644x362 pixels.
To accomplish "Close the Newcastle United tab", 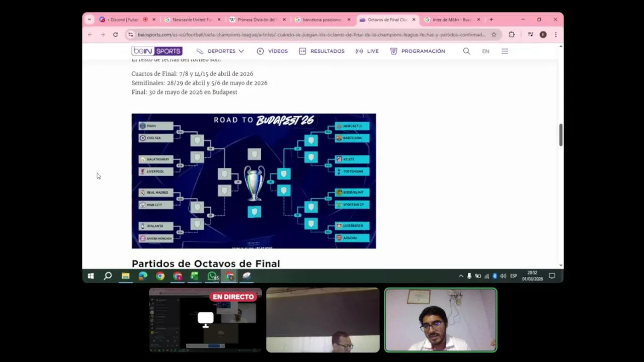I will point(219,20).
